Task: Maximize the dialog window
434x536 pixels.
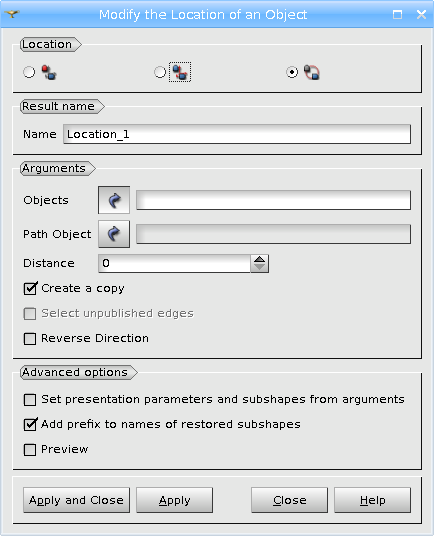Action: point(397,14)
